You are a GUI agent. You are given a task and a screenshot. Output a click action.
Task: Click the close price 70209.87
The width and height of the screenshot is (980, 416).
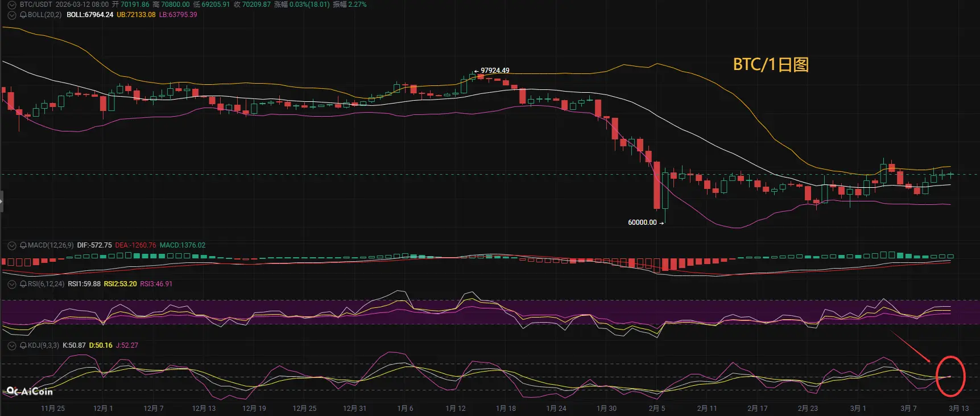[257, 5]
